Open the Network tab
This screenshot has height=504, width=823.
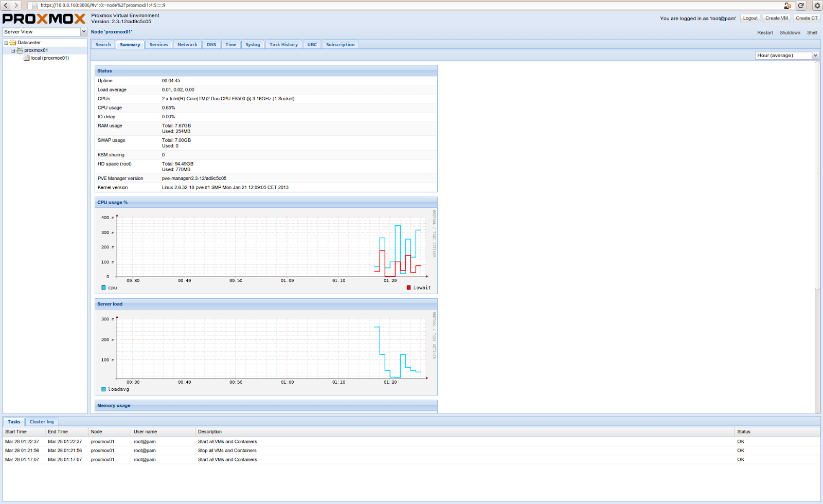tap(187, 45)
